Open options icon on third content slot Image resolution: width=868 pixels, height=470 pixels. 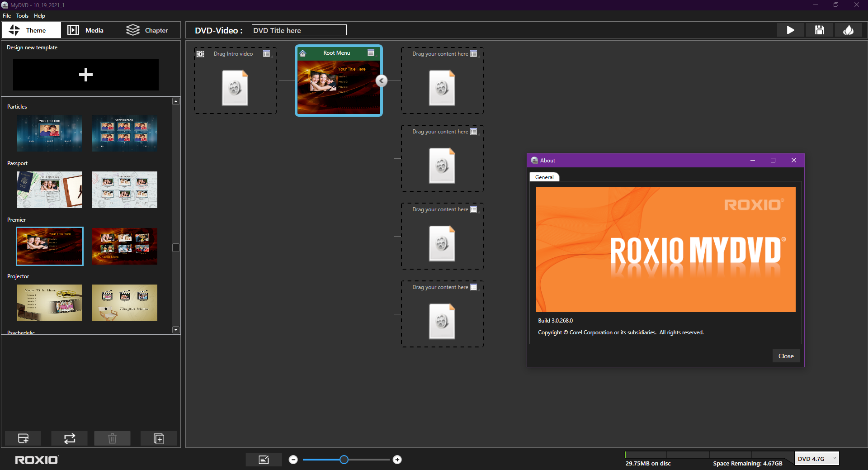(473, 209)
